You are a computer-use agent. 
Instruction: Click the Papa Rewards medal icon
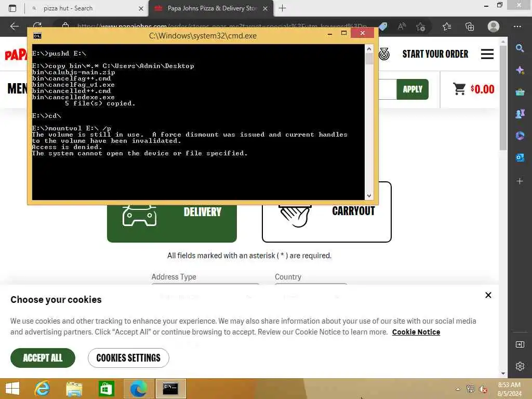tap(384, 54)
